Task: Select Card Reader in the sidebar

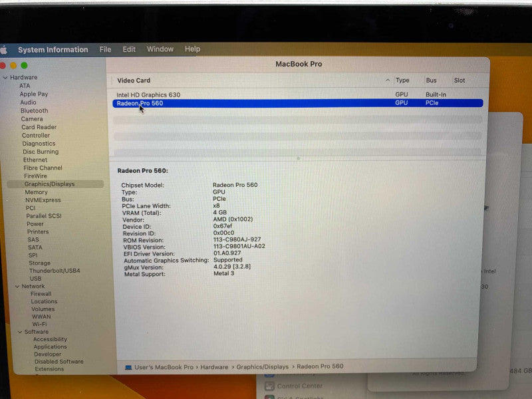Action: [x=39, y=127]
